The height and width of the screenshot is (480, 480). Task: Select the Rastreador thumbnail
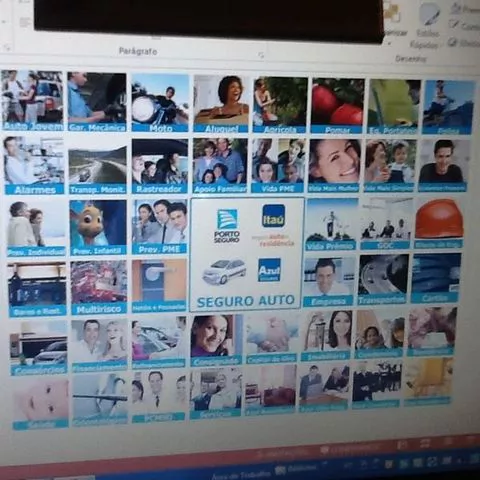pos(160,166)
